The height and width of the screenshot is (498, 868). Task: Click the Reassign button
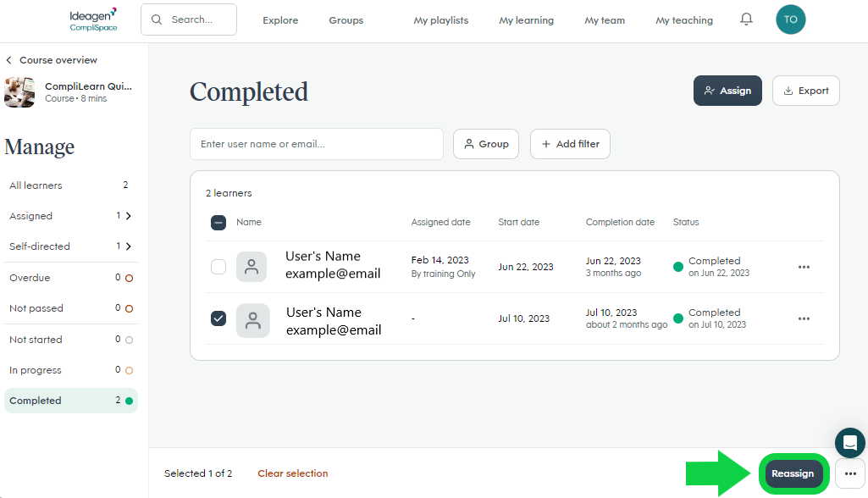(x=793, y=473)
